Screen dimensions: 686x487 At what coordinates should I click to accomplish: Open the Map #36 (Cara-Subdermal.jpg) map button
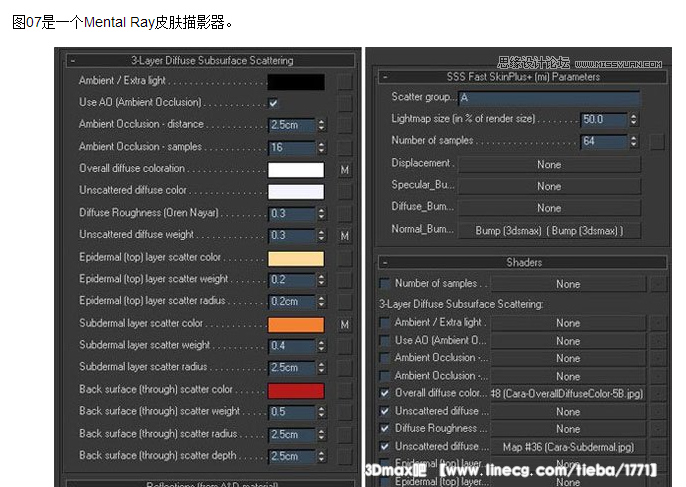(x=568, y=447)
